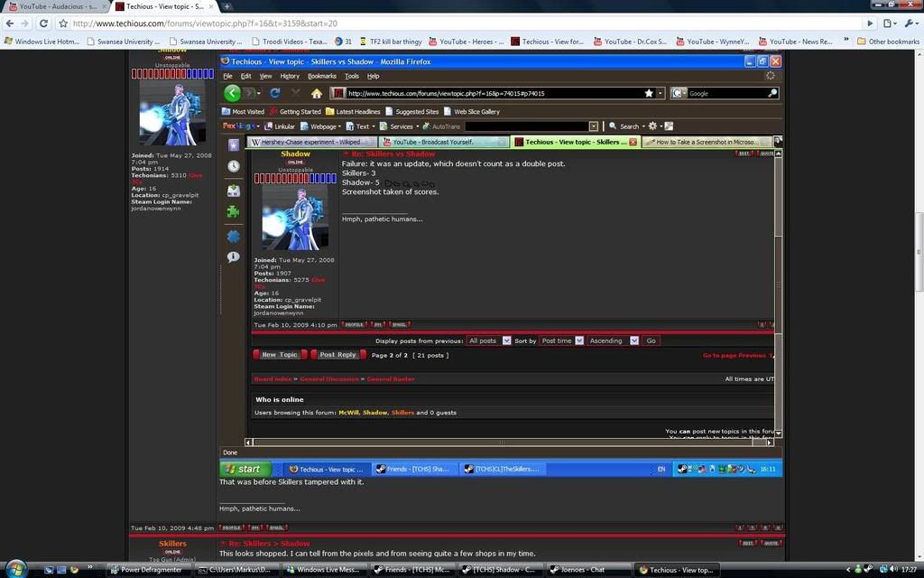Open the All posts dropdown
The height and width of the screenshot is (578, 924).
488,340
